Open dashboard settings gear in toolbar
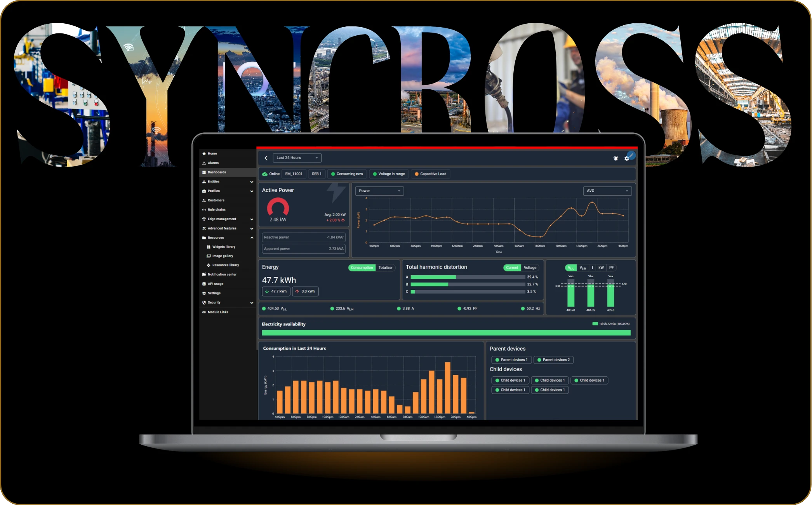Screen dimensions: 812x506 pos(626,158)
